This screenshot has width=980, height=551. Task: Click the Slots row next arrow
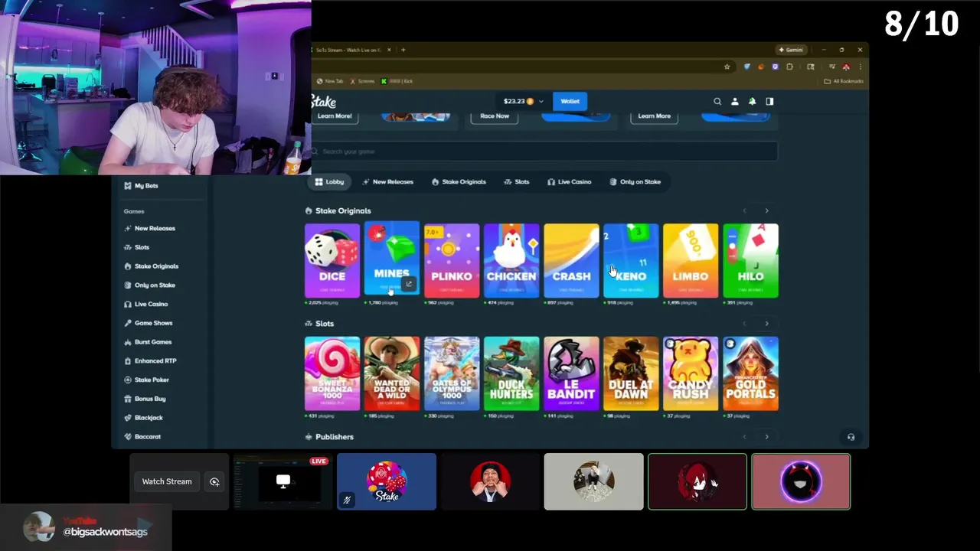click(x=766, y=324)
